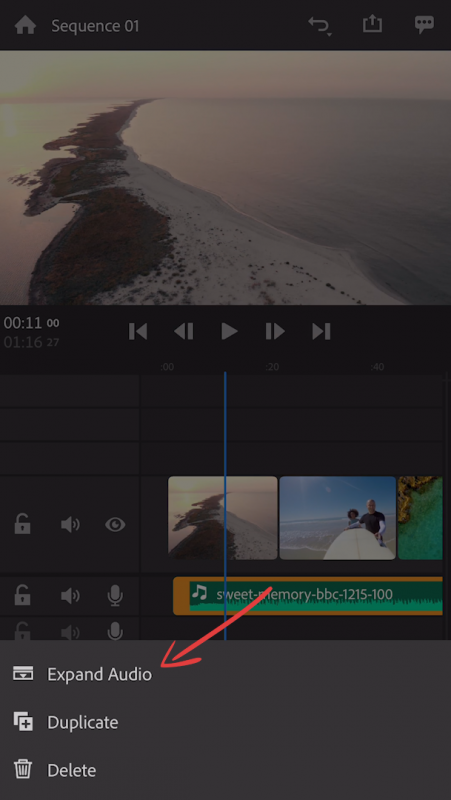Select the surfboard couple clip thumbnail
The image size is (451, 800).
point(338,518)
